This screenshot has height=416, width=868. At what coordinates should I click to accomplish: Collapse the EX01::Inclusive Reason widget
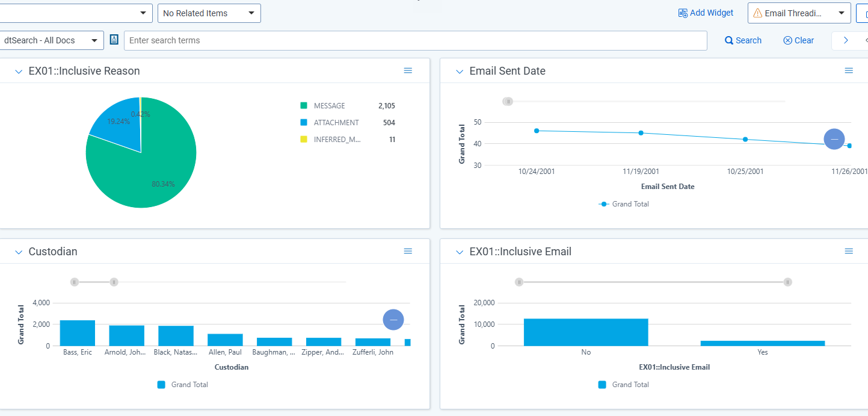coord(19,72)
